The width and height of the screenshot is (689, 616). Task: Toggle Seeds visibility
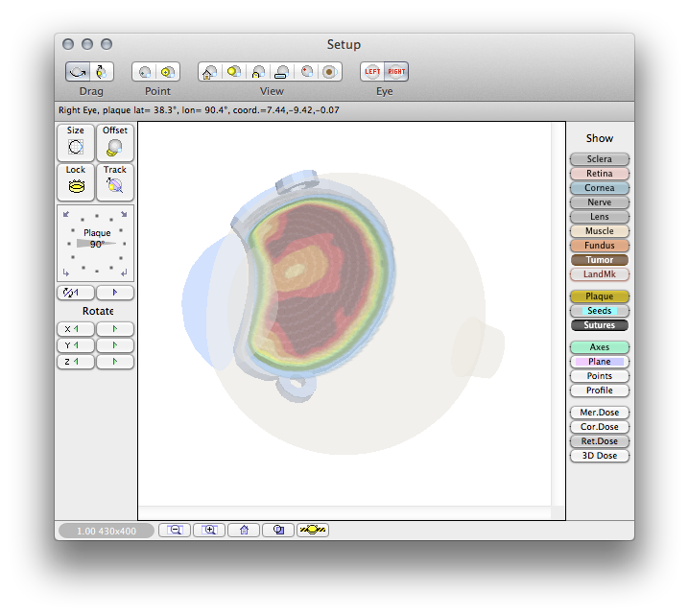[x=599, y=311]
